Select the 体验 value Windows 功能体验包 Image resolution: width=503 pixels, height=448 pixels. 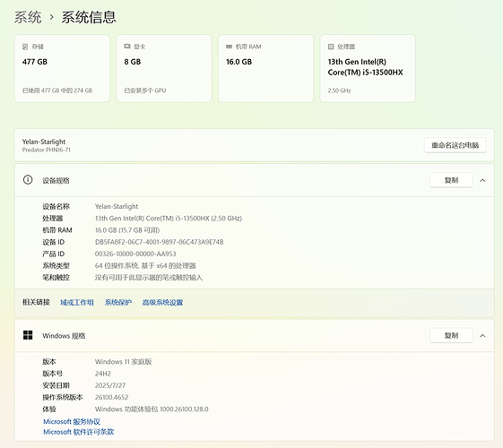pos(152,409)
